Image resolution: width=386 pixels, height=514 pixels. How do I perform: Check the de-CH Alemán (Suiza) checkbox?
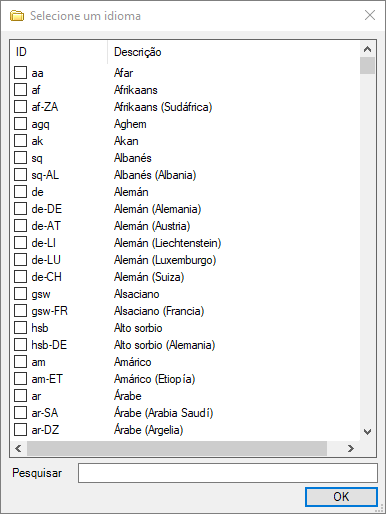point(20,277)
